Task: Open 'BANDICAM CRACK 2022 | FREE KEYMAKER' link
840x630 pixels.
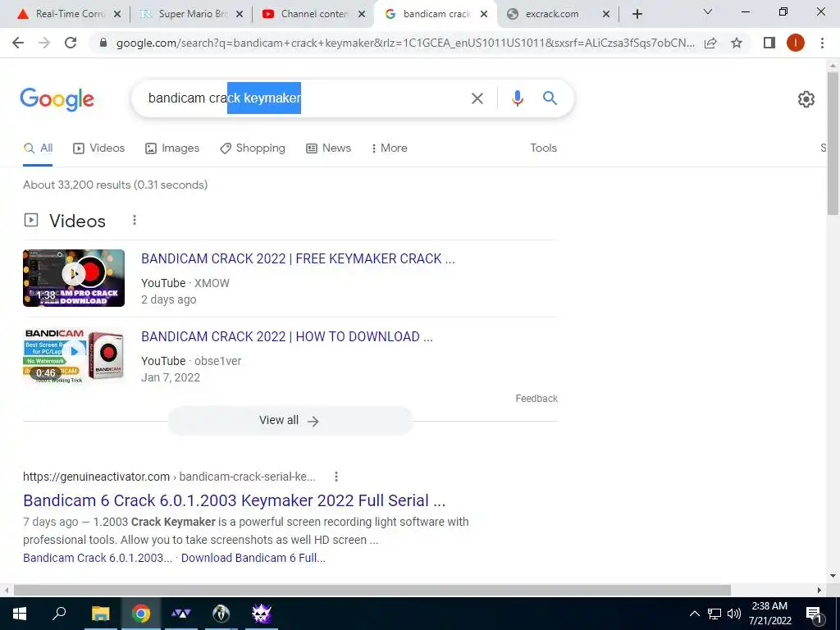Action: point(298,258)
